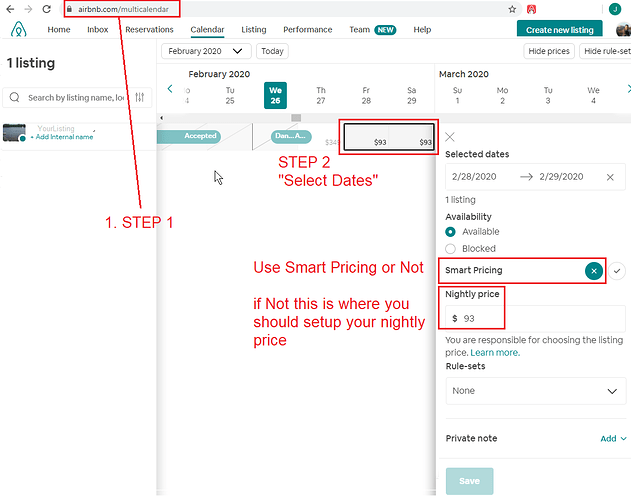
Task: Click the Save button
Action: pyautogui.click(x=469, y=481)
